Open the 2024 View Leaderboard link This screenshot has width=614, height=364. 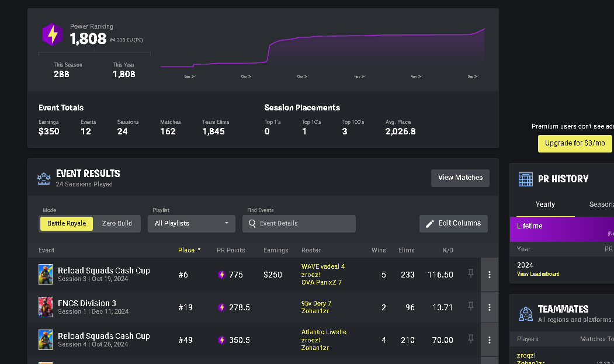coord(538,274)
